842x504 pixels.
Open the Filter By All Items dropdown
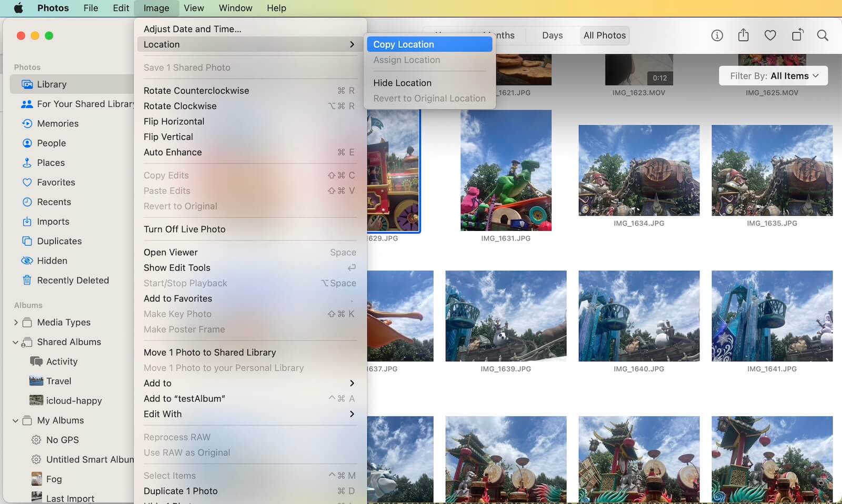pyautogui.click(x=773, y=76)
